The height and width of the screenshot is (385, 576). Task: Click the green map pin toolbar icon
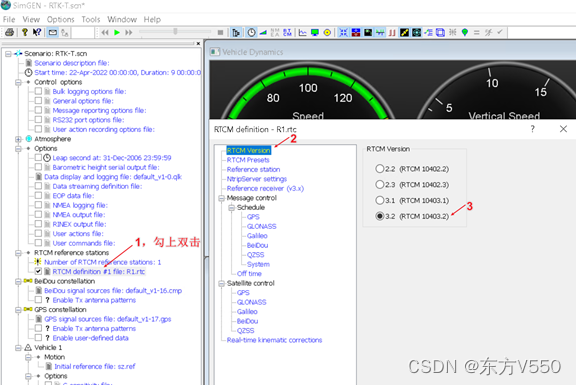(465, 32)
